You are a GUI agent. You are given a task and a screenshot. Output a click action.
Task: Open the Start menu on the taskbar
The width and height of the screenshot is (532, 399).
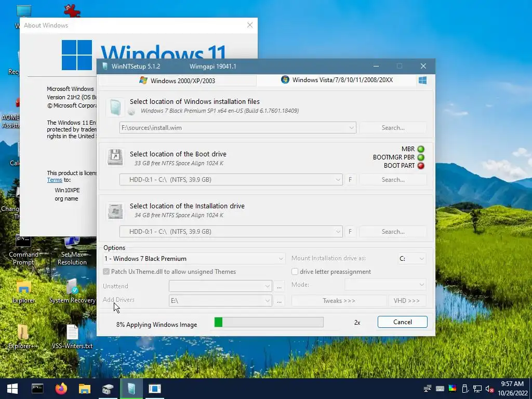point(12,389)
